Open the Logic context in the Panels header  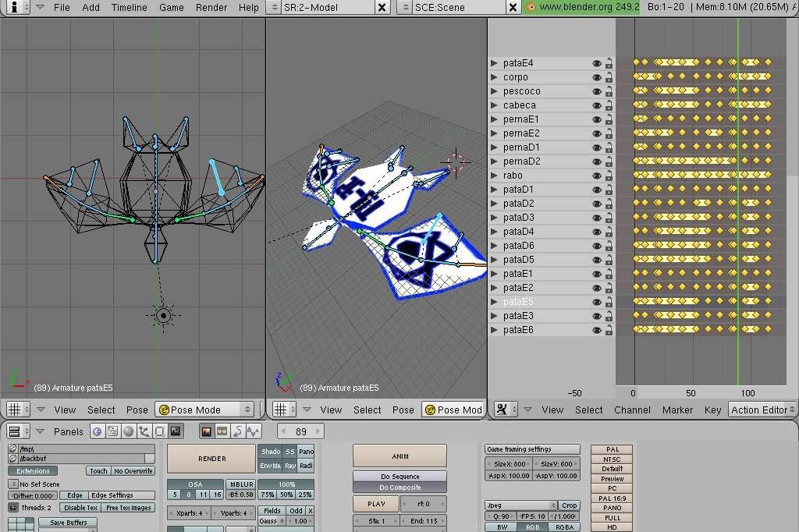pyautogui.click(x=97, y=431)
